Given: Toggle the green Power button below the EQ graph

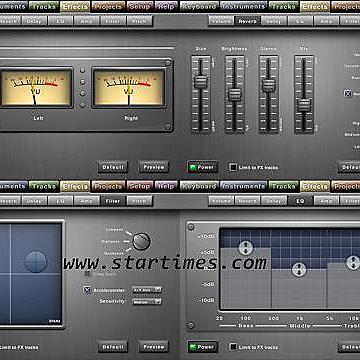Looking at the screenshot, I should tap(203, 347).
